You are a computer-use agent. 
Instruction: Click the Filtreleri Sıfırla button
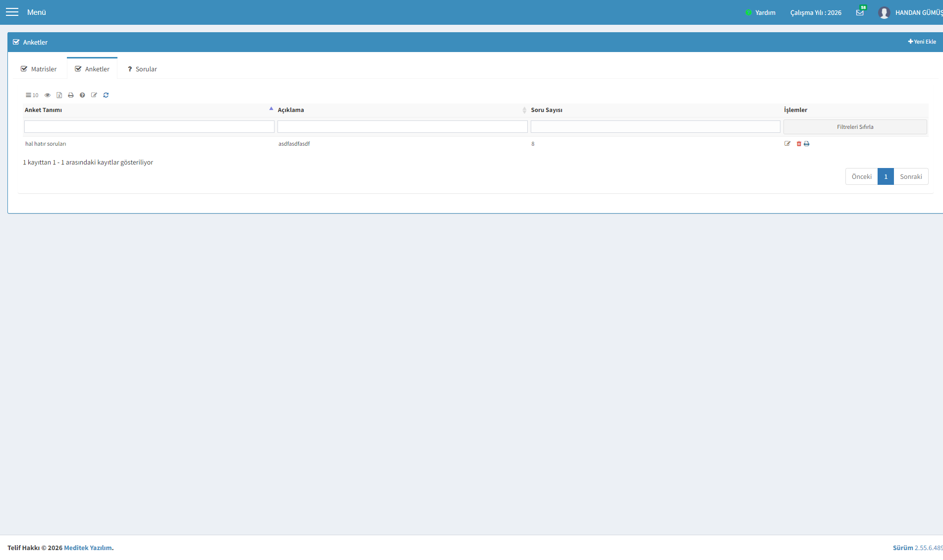(x=855, y=127)
